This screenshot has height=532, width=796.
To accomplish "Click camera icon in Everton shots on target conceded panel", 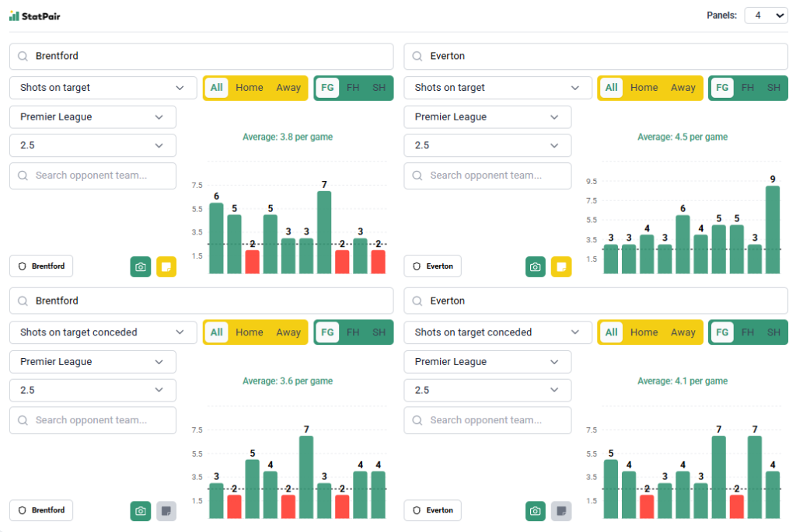I will click(x=535, y=511).
